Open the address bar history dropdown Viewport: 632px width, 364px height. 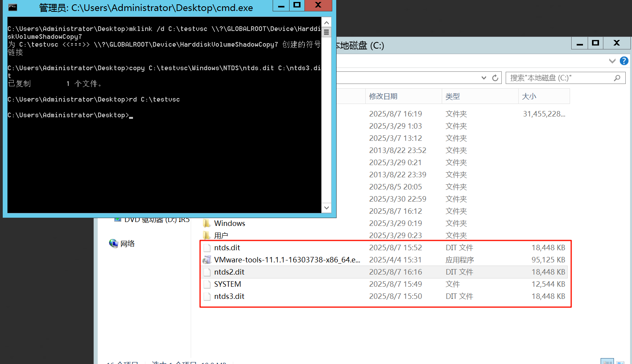click(x=484, y=78)
